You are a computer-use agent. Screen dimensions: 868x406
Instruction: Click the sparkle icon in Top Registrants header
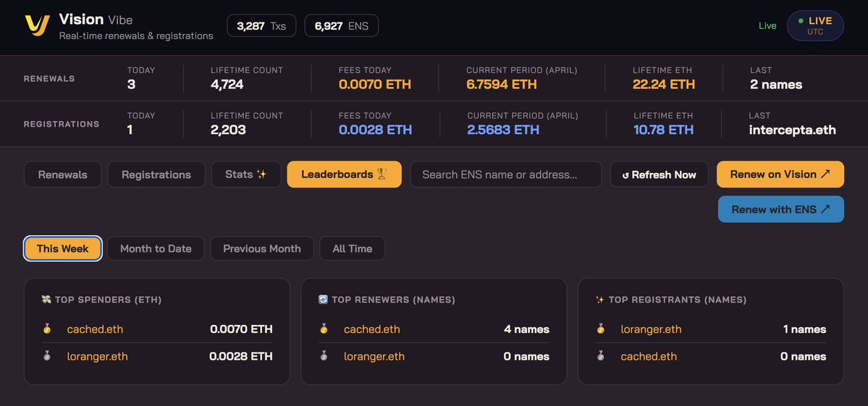[600, 300]
